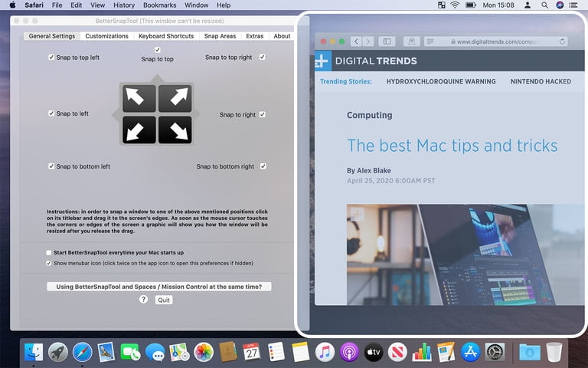Open the help question mark button
Viewport: 588px width, 368px height.
point(143,299)
